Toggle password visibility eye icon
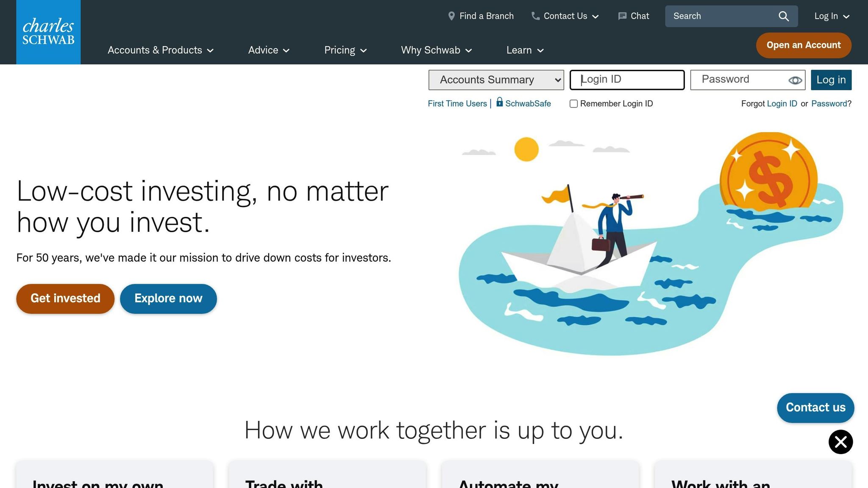Viewport: 868px width, 488px height. click(795, 80)
